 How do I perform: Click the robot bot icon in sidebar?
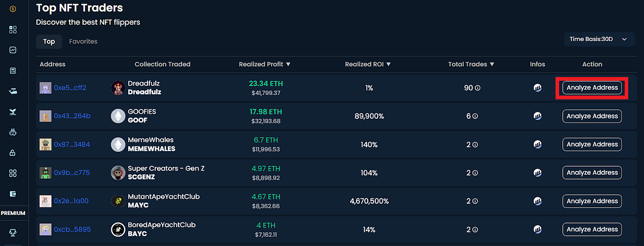point(13,132)
